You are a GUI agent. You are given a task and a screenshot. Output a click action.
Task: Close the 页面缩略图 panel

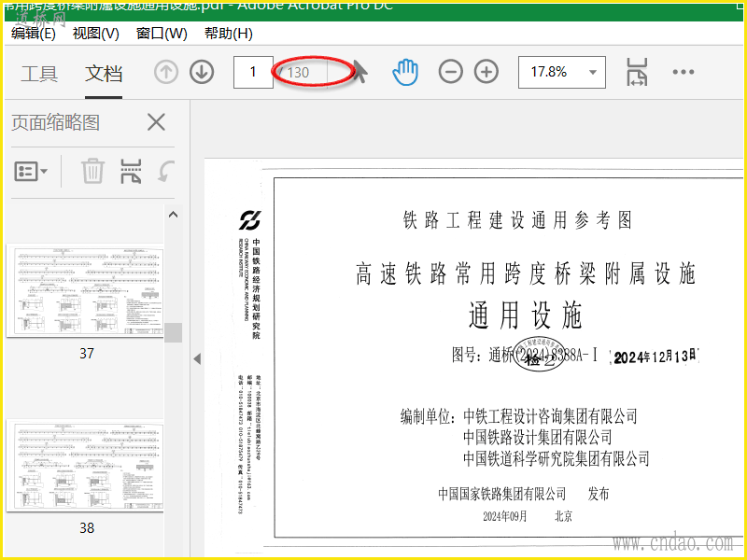(x=156, y=122)
